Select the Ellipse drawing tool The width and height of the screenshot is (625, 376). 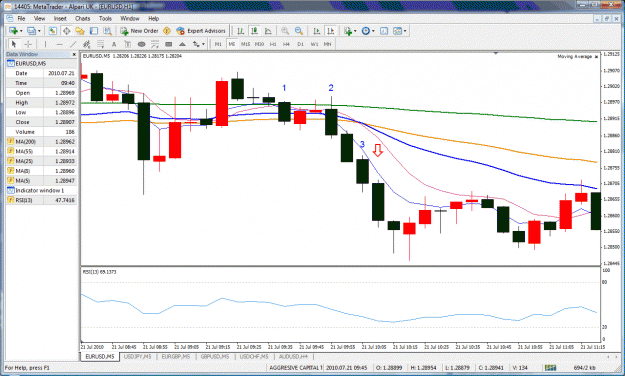[141, 44]
